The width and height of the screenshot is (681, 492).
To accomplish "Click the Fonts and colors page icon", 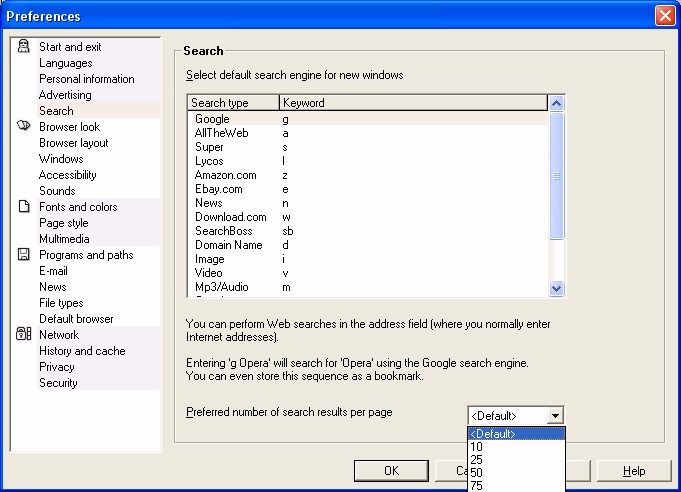I will point(24,207).
